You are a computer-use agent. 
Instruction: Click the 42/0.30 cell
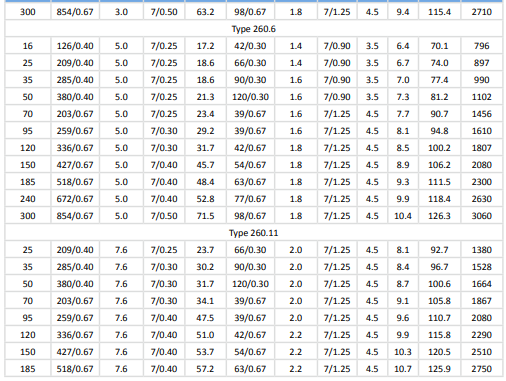click(250, 46)
